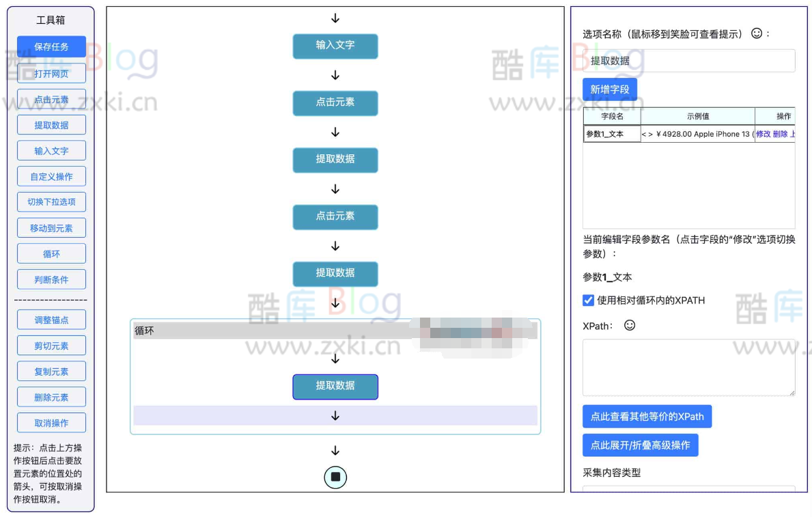Select the 点击元素 tool in the toolbox
This screenshot has height=517, width=812.
[x=51, y=99]
